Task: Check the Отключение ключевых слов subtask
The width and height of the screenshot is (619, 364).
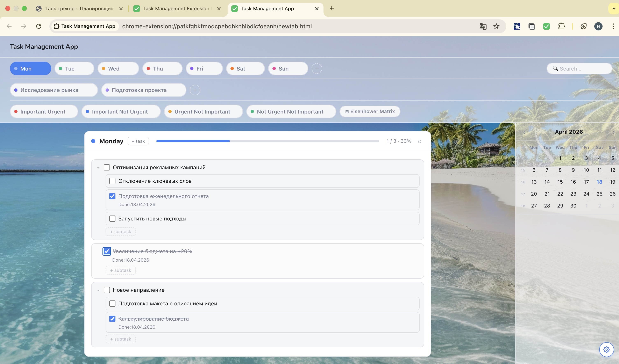Action: point(112,181)
